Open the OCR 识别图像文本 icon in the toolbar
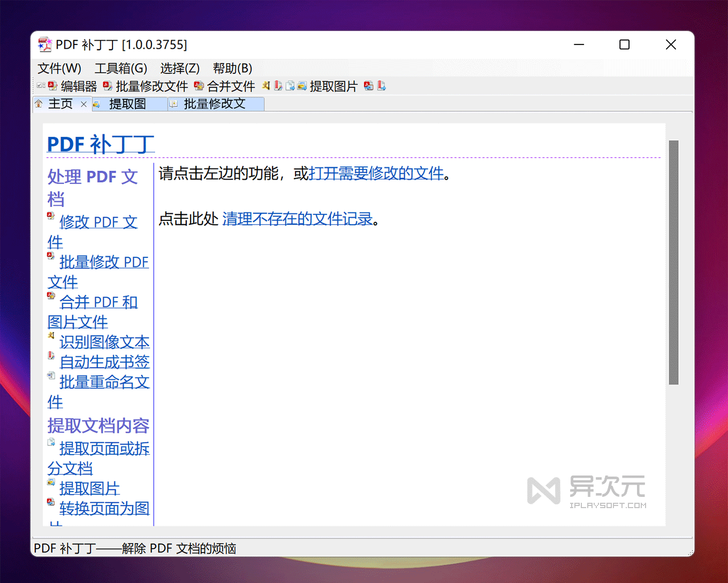The height and width of the screenshot is (583, 728). [x=266, y=86]
